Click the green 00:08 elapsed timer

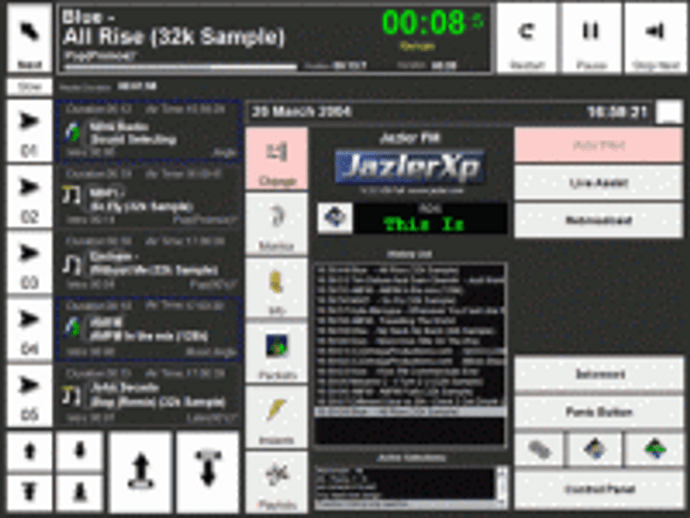point(423,22)
